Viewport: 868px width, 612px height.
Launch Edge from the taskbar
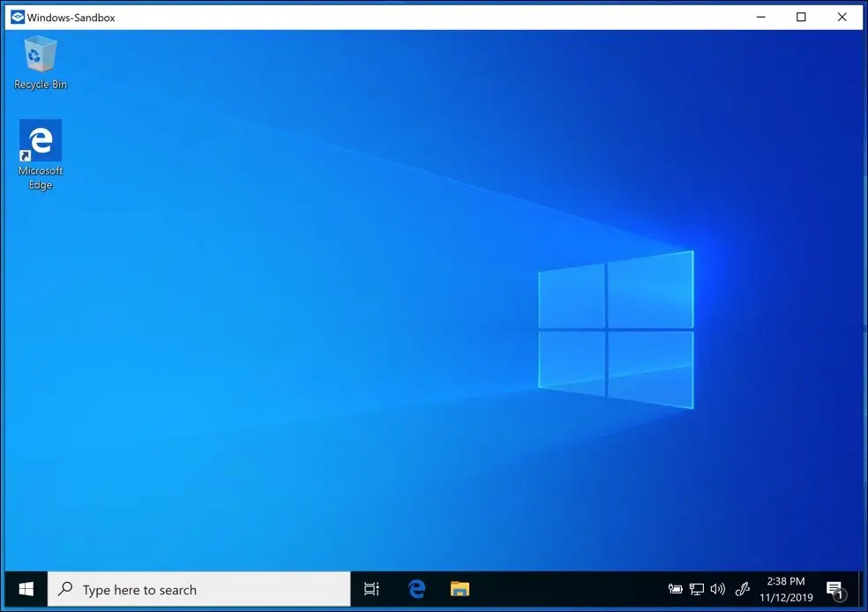(417, 589)
